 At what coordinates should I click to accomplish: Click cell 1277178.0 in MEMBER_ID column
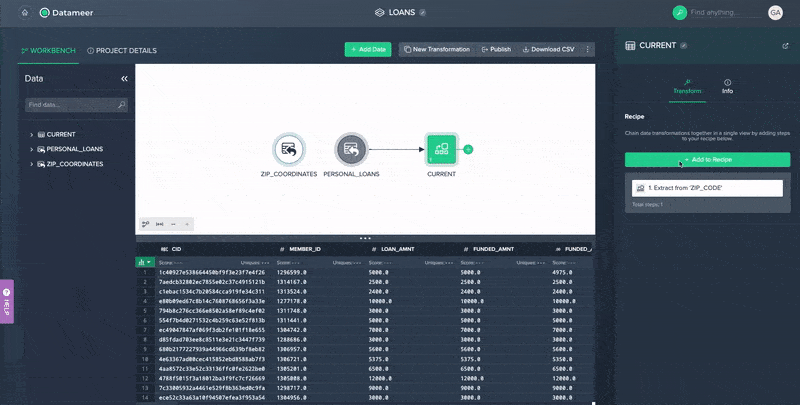292,301
